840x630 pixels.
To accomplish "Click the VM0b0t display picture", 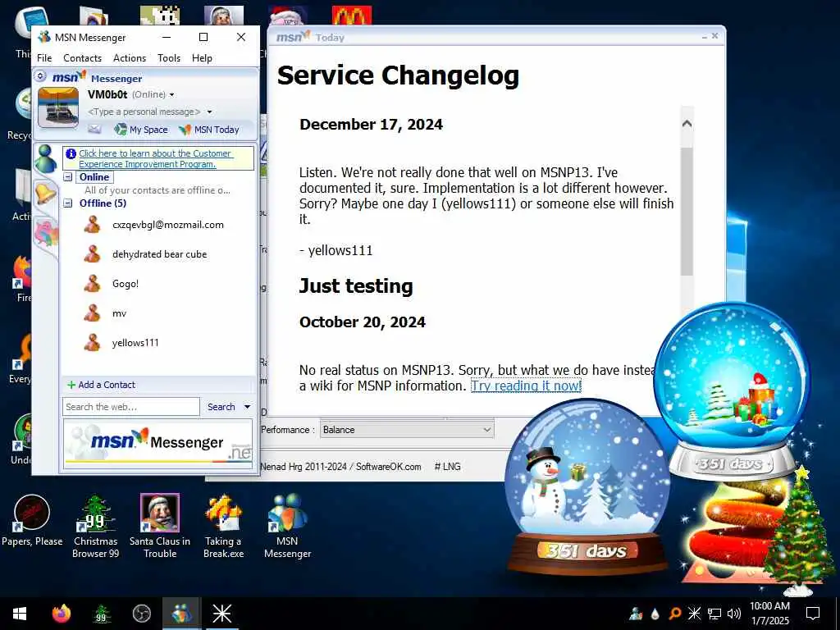I will point(58,107).
